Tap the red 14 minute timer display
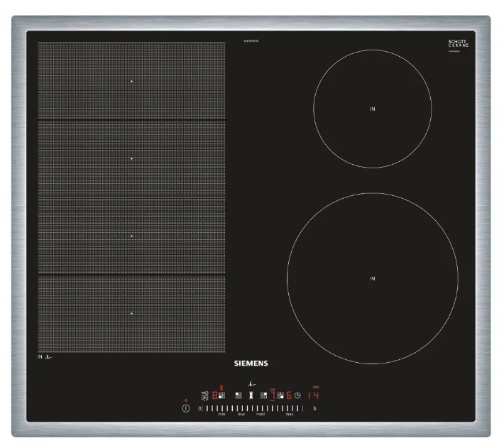The height and width of the screenshot is (448, 504). [313, 395]
